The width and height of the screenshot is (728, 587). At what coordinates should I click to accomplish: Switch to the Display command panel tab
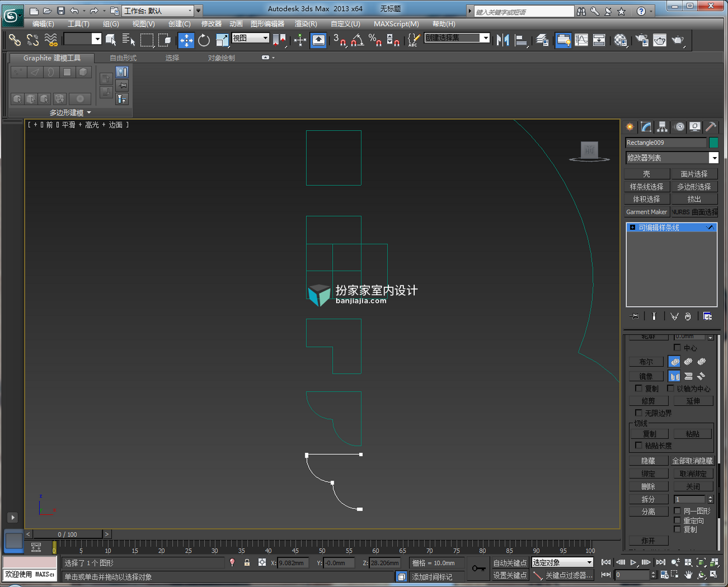[x=695, y=127]
